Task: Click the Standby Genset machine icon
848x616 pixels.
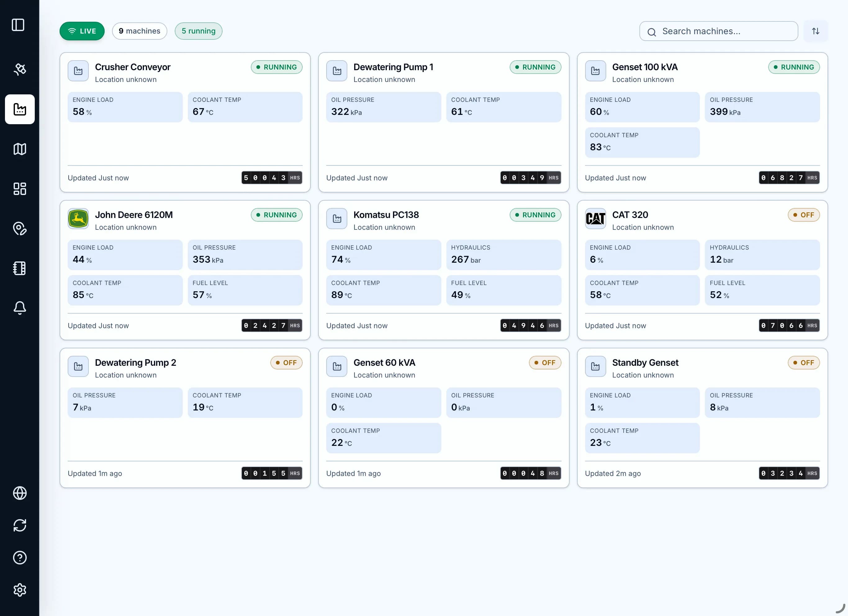Action: point(595,366)
